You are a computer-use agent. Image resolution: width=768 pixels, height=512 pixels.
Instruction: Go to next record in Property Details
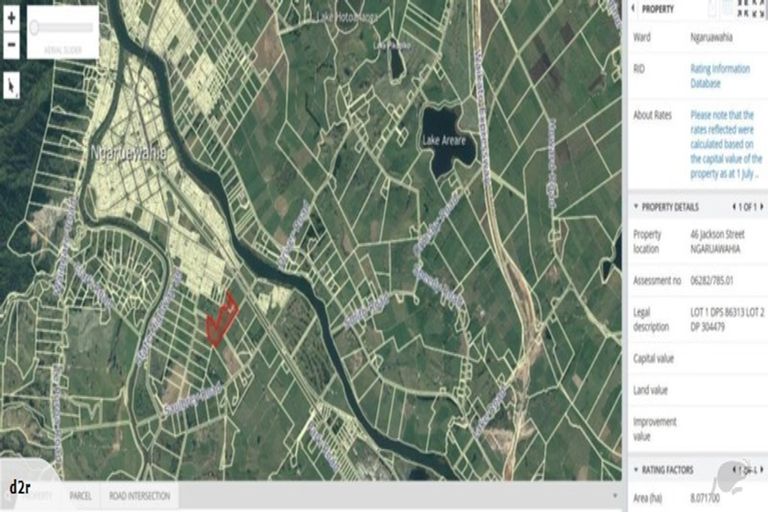click(762, 207)
